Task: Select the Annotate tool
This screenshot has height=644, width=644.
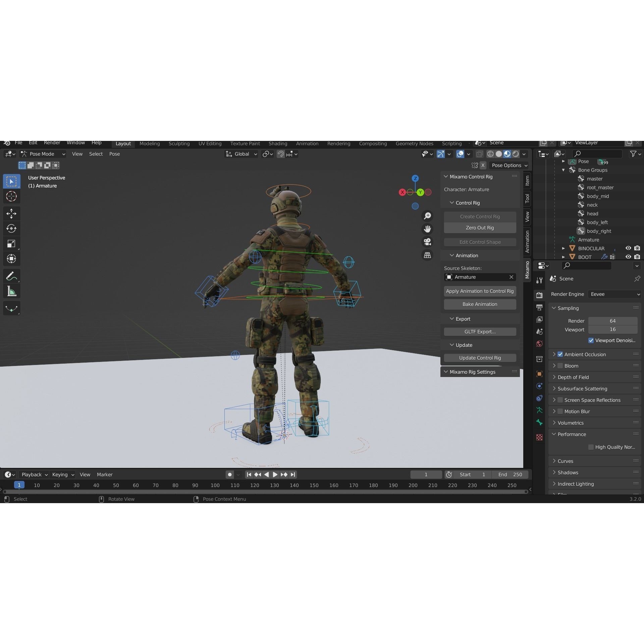Action: click(x=11, y=276)
